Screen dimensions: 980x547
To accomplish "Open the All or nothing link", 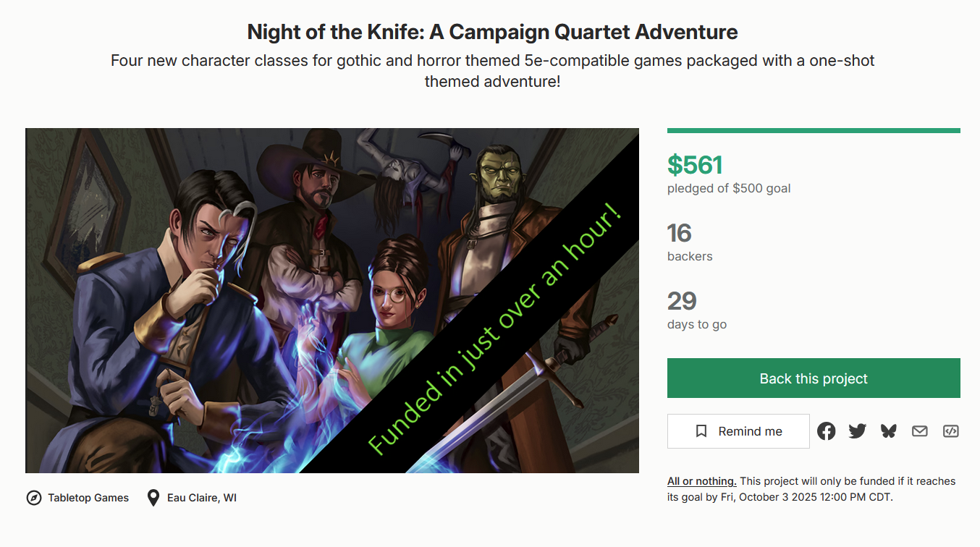I will (x=701, y=481).
